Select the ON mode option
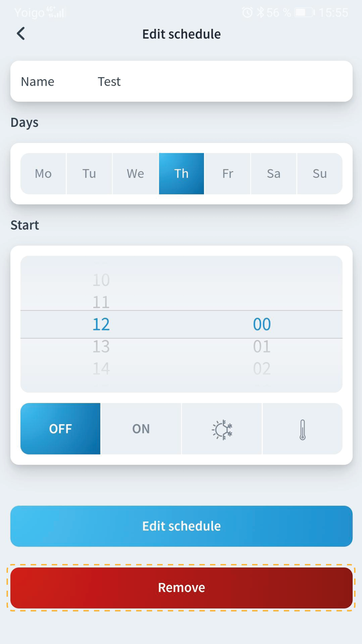The image size is (362, 644). [141, 429]
